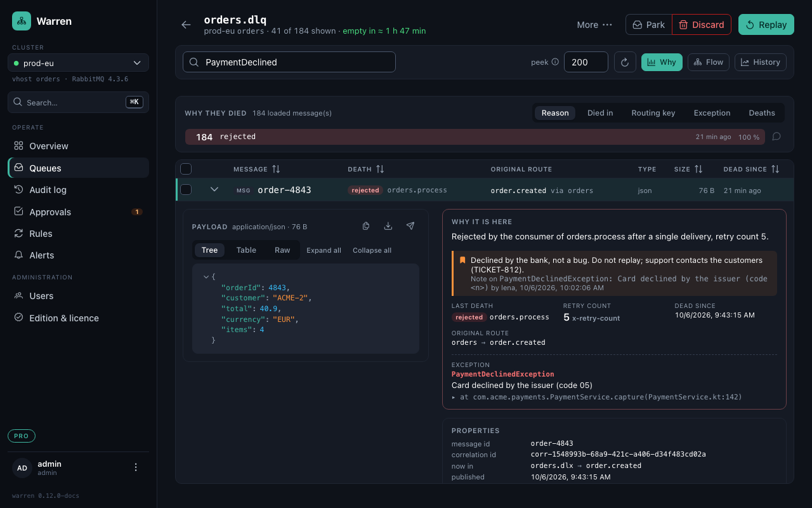This screenshot has height=508, width=812.
Task: Click the orange bookmark note icon
Action: click(x=462, y=260)
